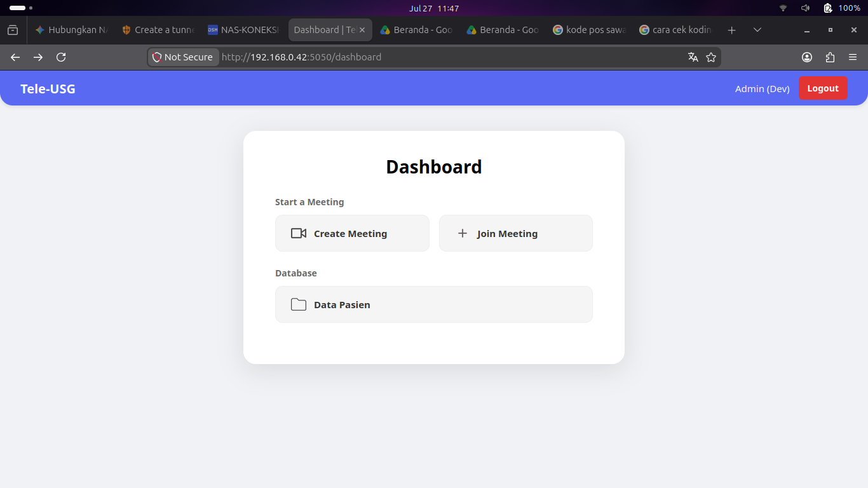The image size is (868, 488).
Task: Expand the list all tabs chevron
Action: [757, 30]
